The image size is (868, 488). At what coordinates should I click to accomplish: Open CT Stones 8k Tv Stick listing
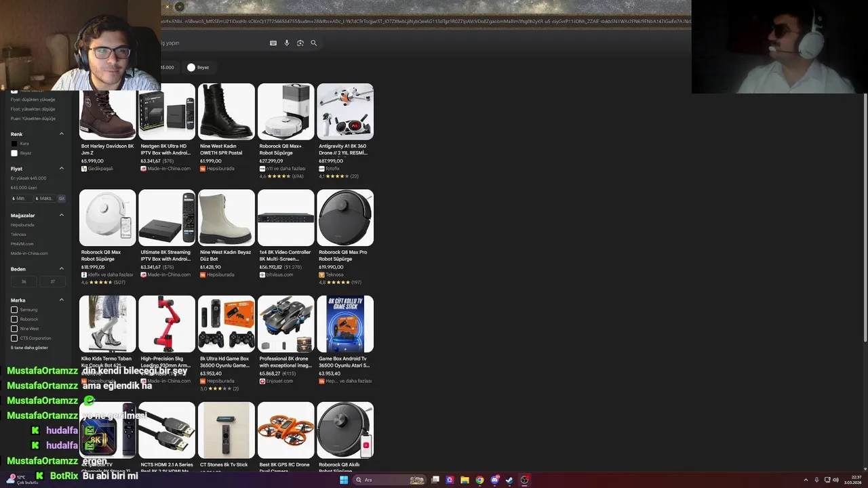(x=226, y=436)
